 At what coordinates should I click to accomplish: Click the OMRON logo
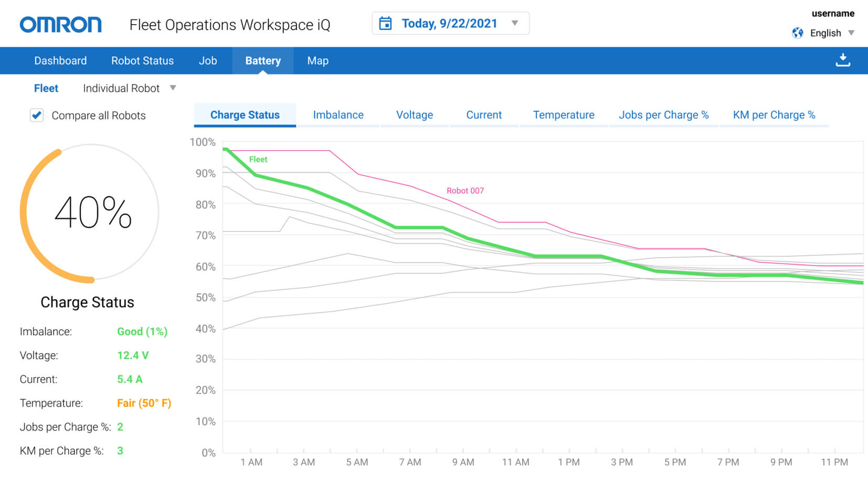61,25
